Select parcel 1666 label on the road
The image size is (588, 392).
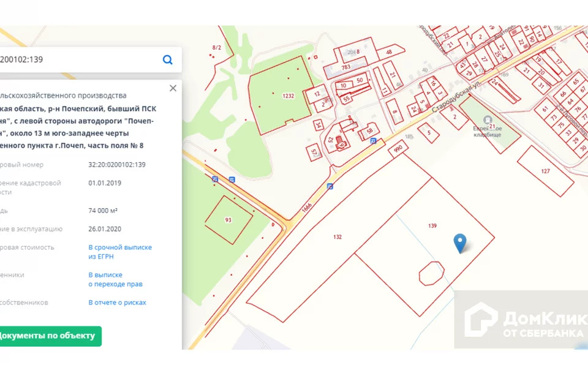307,208
